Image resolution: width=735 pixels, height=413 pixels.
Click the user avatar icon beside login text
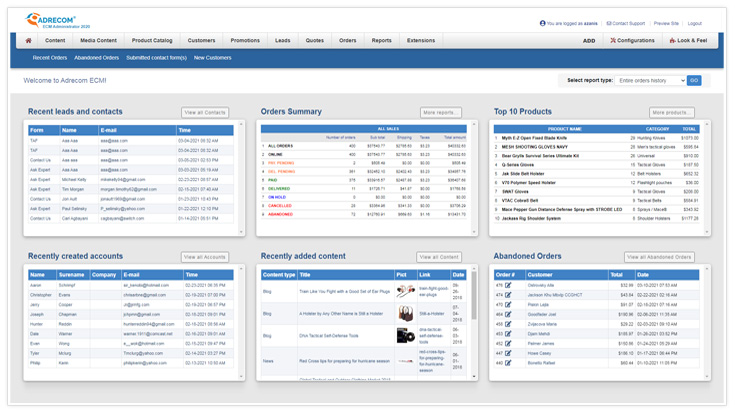542,23
